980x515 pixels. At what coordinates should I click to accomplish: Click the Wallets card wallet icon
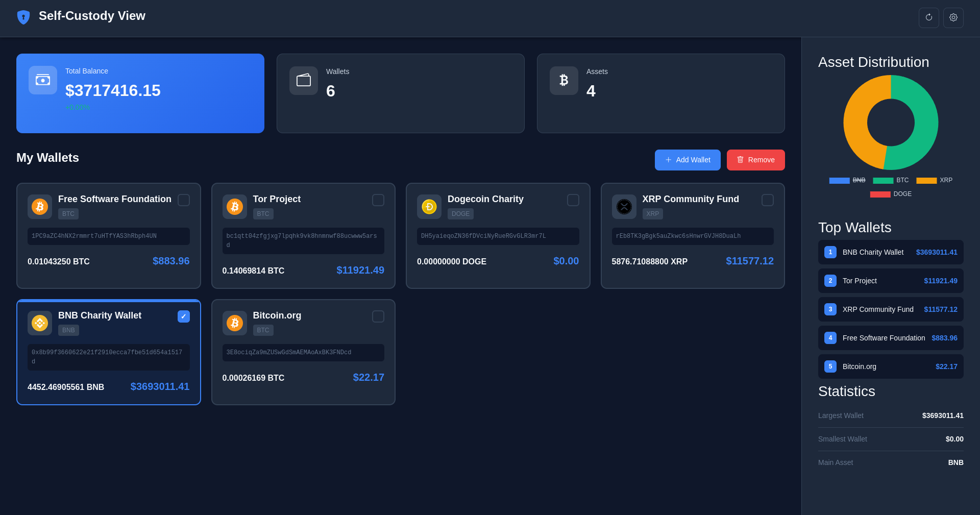[304, 81]
